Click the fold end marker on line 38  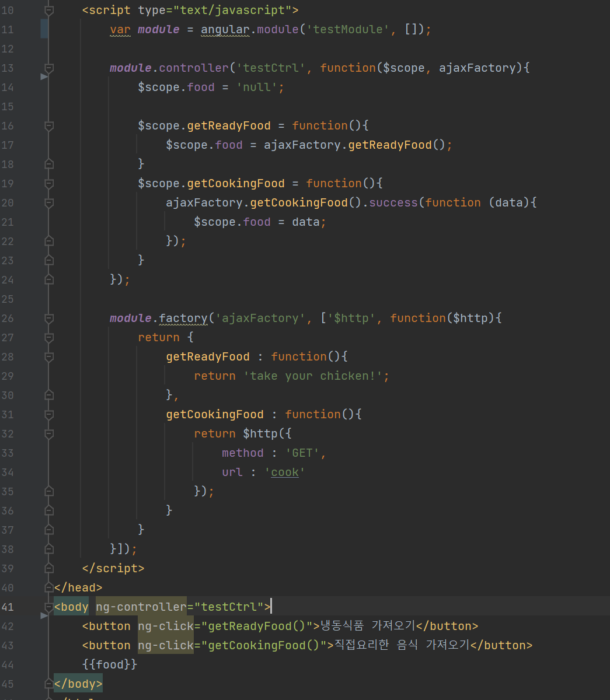coord(49,549)
